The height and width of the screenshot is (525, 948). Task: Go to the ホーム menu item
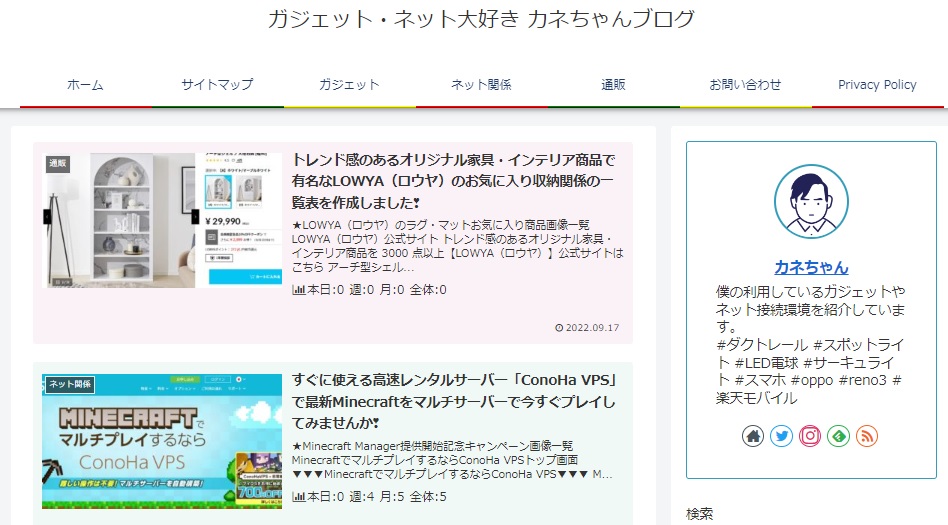click(85, 85)
